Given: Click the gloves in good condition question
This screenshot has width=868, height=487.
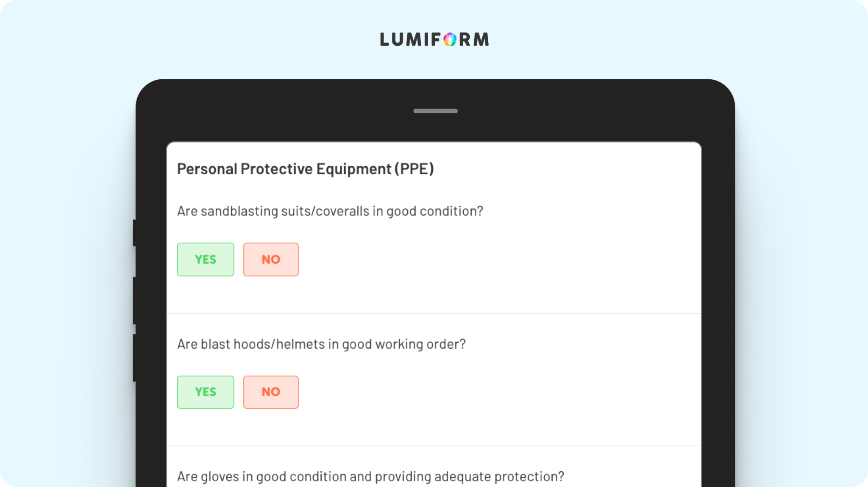Looking at the screenshot, I should 371,476.
